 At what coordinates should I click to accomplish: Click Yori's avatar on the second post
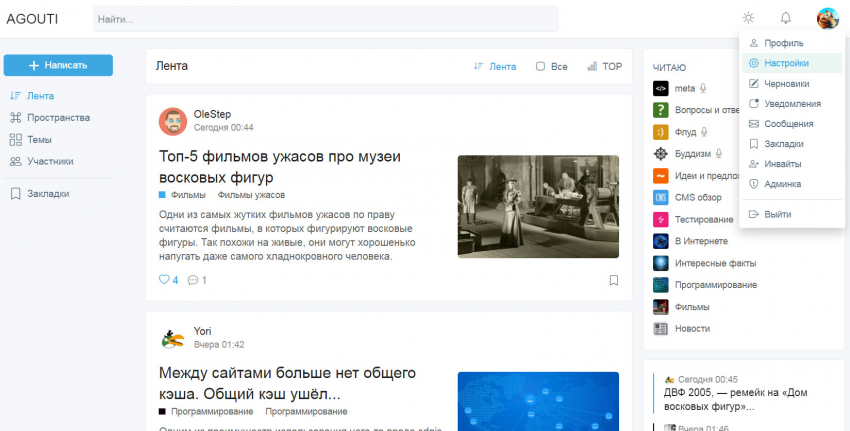tap(173, 338)
